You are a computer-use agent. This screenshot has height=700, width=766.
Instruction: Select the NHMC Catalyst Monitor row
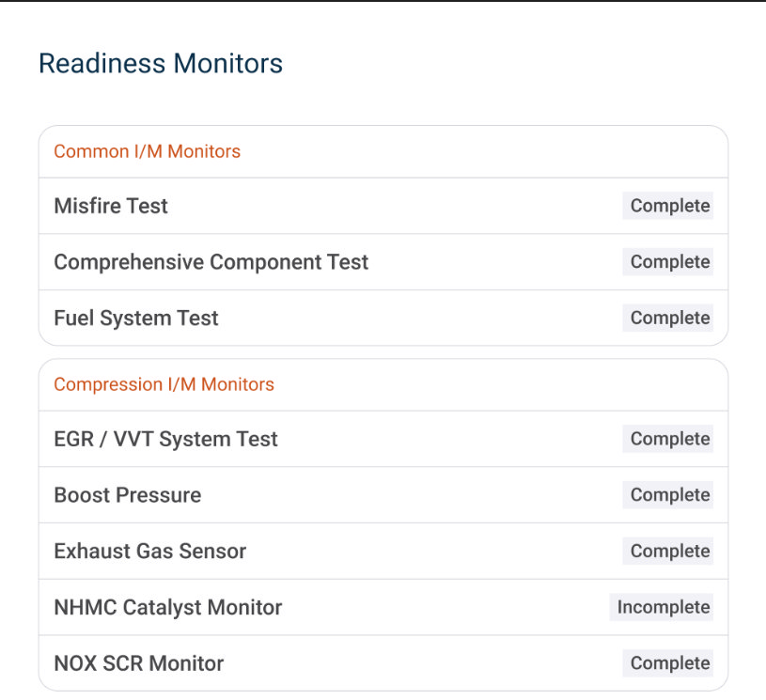tap(383, 607)
